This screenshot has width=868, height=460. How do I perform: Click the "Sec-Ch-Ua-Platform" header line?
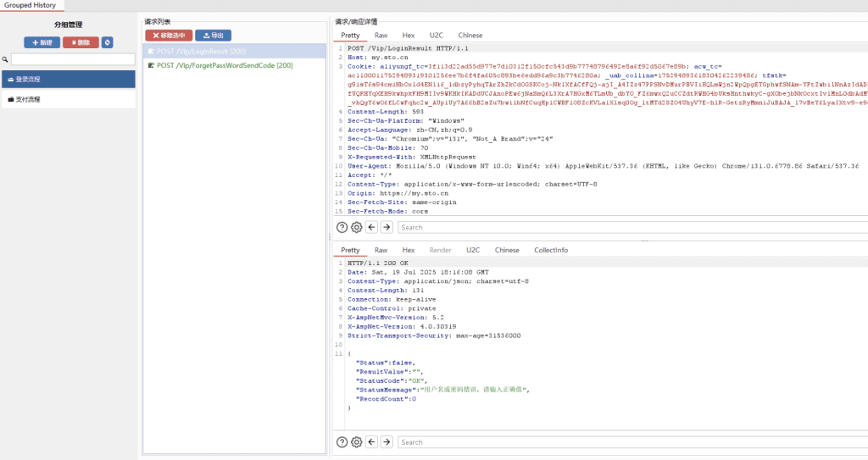point(406,120)
